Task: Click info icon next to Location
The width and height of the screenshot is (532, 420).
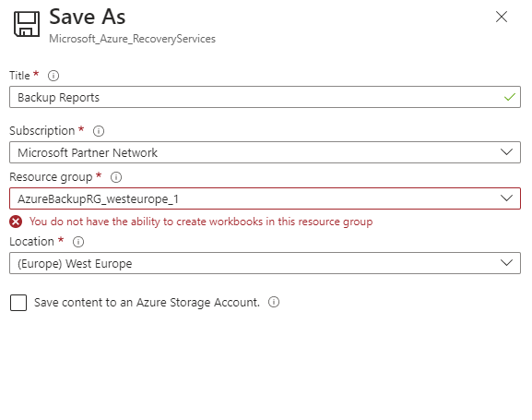Action: [x=78, y=242]
